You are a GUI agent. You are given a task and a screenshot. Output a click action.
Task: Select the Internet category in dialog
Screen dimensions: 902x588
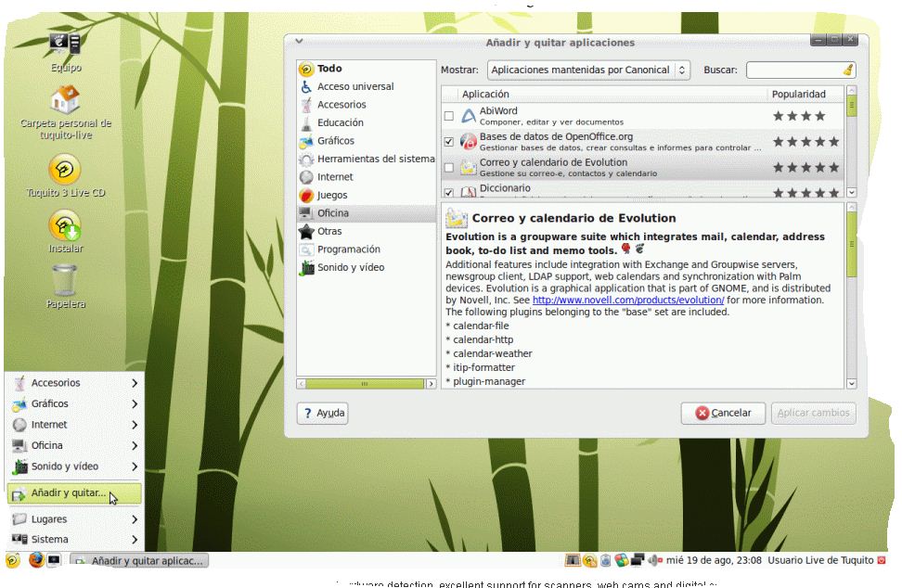(366, 177)
